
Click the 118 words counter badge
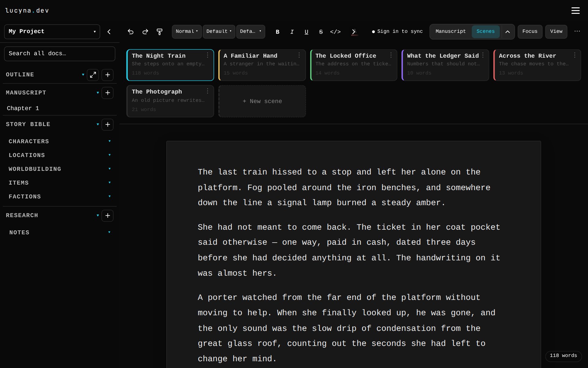563,356
